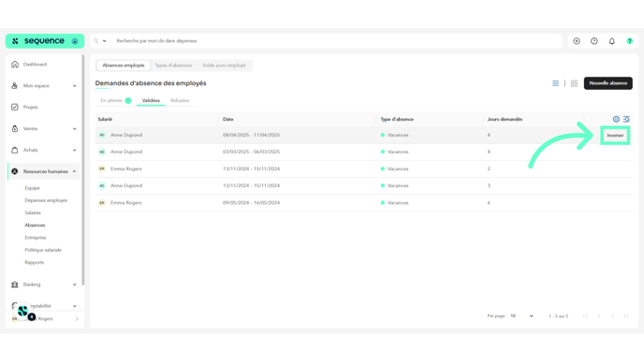
Task: Switch to grid view icon
Action: click(574, 83)
